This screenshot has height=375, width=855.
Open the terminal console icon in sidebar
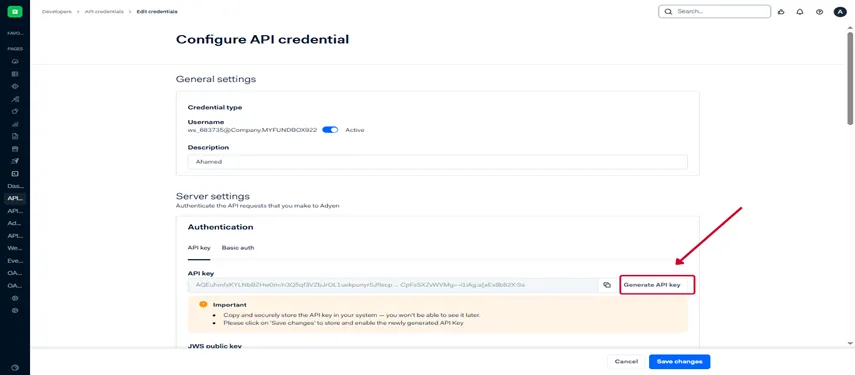pos(15,173)
